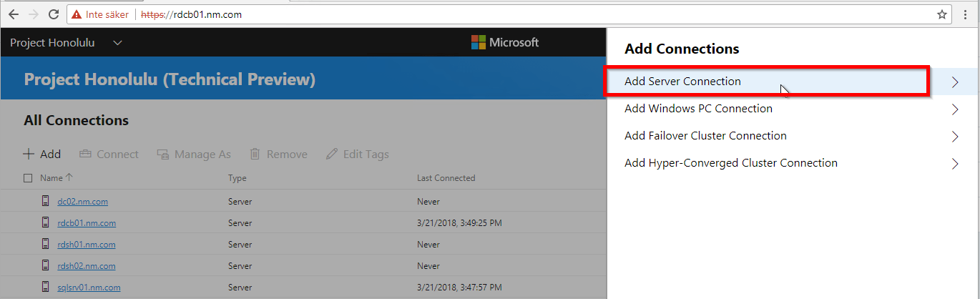Click the 'Inte säker' warning icon

click(x=77, y=14)
